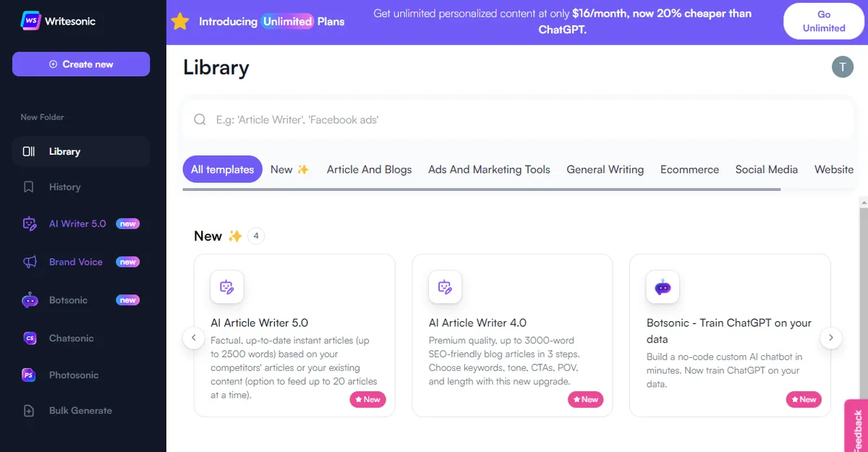The image size is (868, 452).
Task: Open Botsonic - Train ChatGPT card title
Action: pyautogui.click(x=729, y=331)
